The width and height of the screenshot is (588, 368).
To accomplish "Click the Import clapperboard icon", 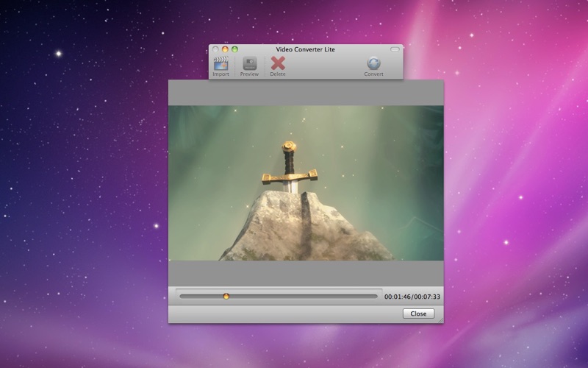I will (x=221, y=63).
